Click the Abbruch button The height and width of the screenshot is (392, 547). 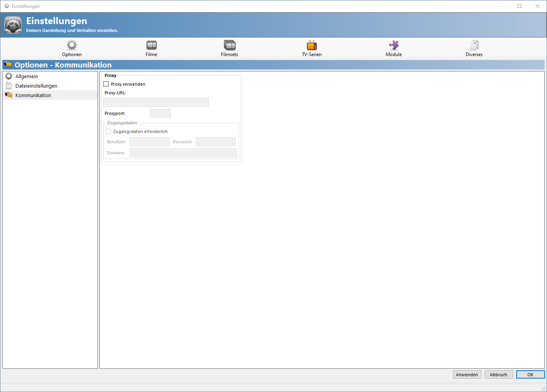499,375
